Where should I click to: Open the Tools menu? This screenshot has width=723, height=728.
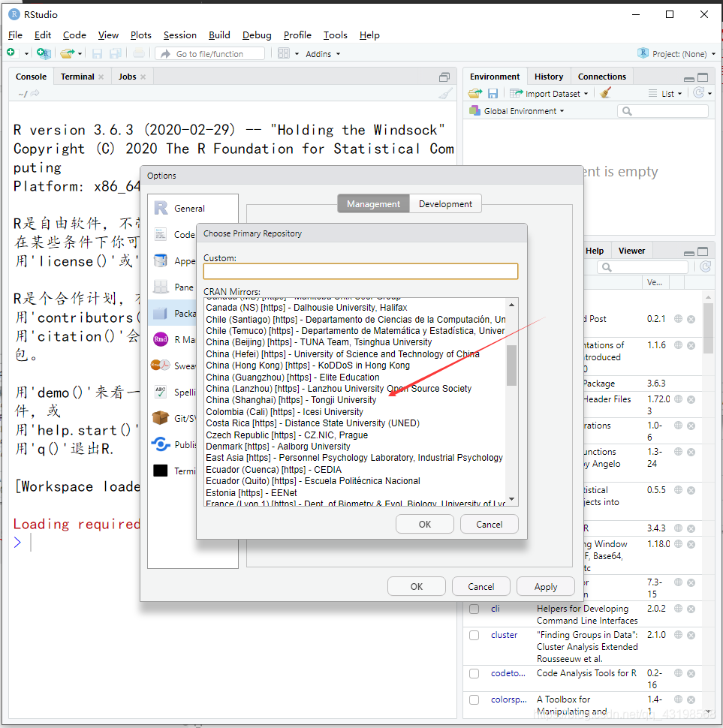tap(336, 35)
